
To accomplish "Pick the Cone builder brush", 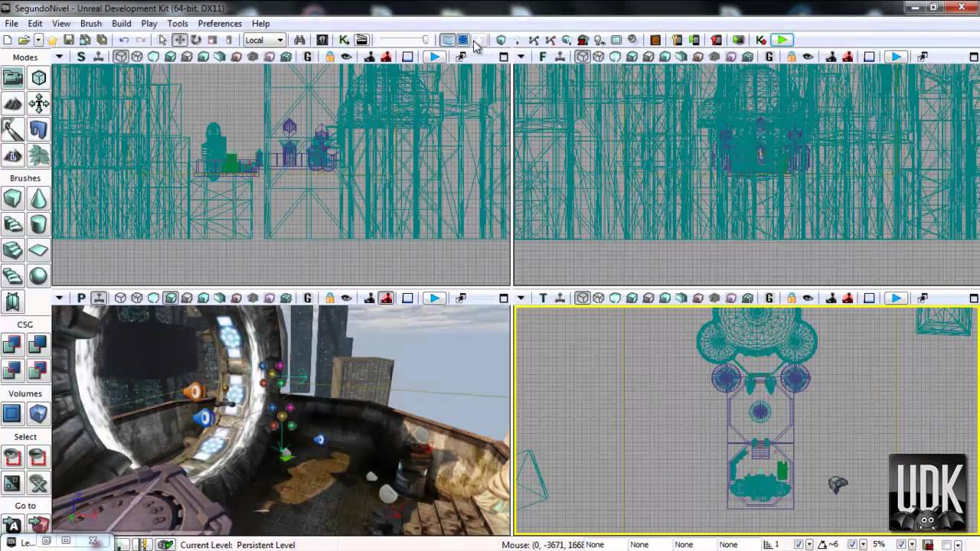I will coord(38,199).
